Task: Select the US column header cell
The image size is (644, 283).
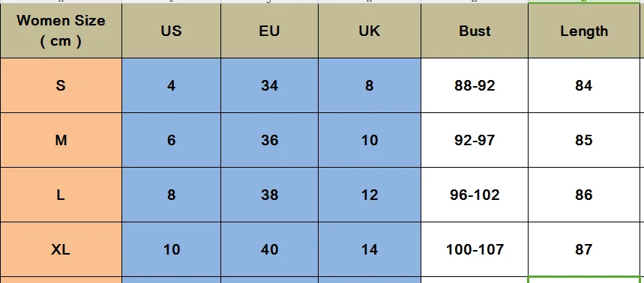Action: pos(171,31)
